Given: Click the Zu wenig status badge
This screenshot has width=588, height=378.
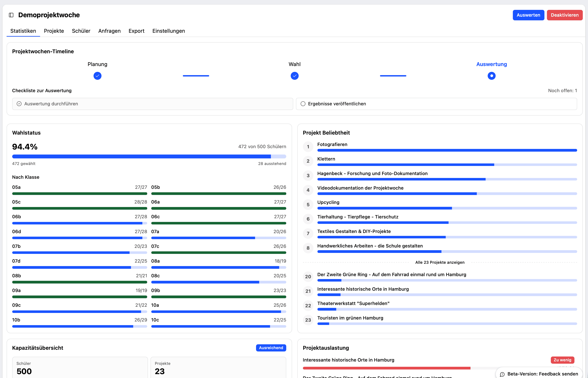Looking at the screenshot, I should pos(562,360).
